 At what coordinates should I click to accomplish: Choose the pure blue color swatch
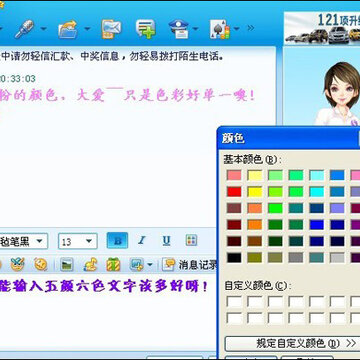(x=317, y=225)
